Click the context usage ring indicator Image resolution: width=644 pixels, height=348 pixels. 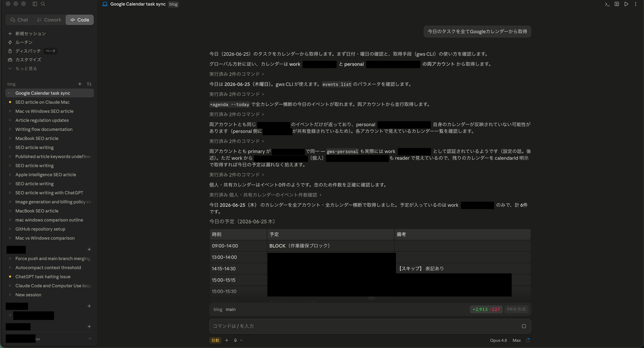pyautogui.click(x=528, y=340)
